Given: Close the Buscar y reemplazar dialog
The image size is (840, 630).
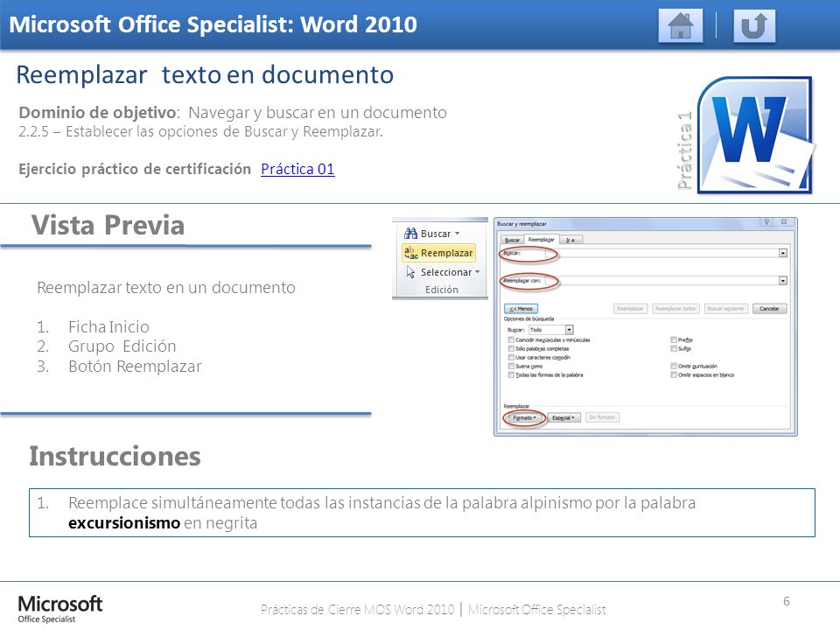Looking at the screenshot, I should pos(784,221).
